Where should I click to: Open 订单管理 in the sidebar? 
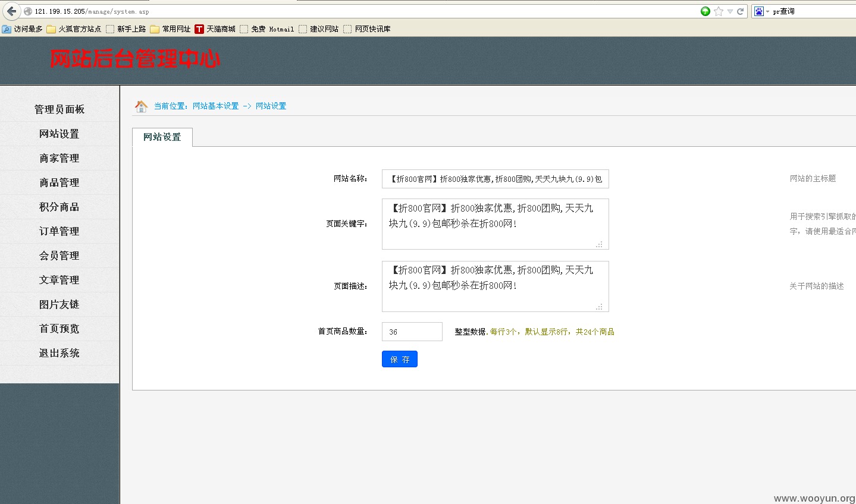[59, 231]
